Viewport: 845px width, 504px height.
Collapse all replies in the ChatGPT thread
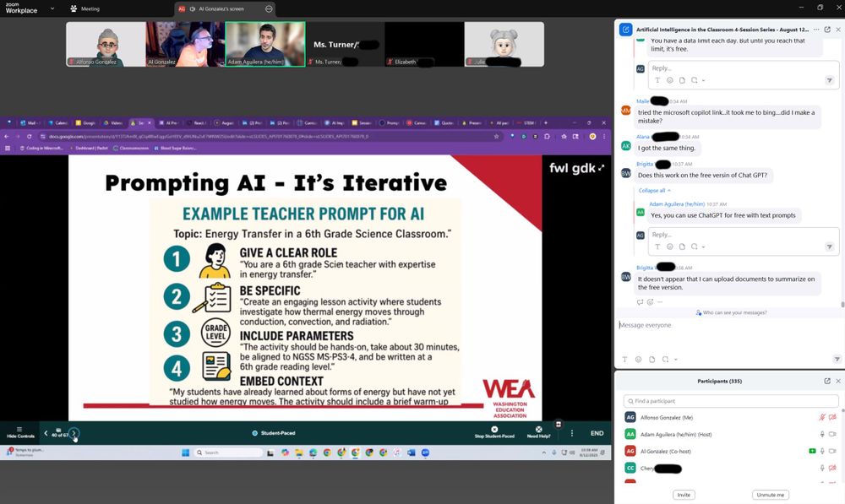(654, 191)
